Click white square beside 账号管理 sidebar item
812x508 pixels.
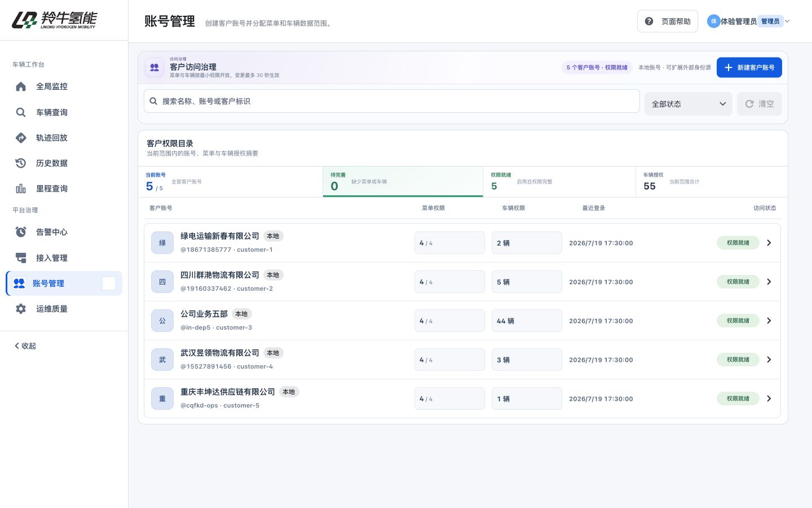109,283
